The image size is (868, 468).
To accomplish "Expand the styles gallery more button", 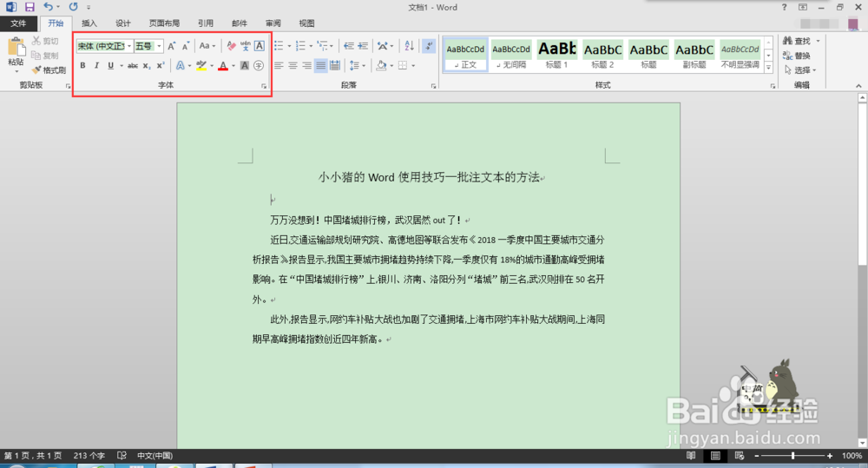I will pos(768,68).
